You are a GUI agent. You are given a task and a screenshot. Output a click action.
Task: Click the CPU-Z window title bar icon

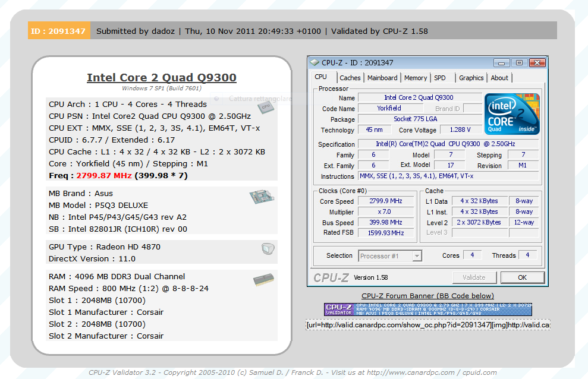click(x=315, y=62)
